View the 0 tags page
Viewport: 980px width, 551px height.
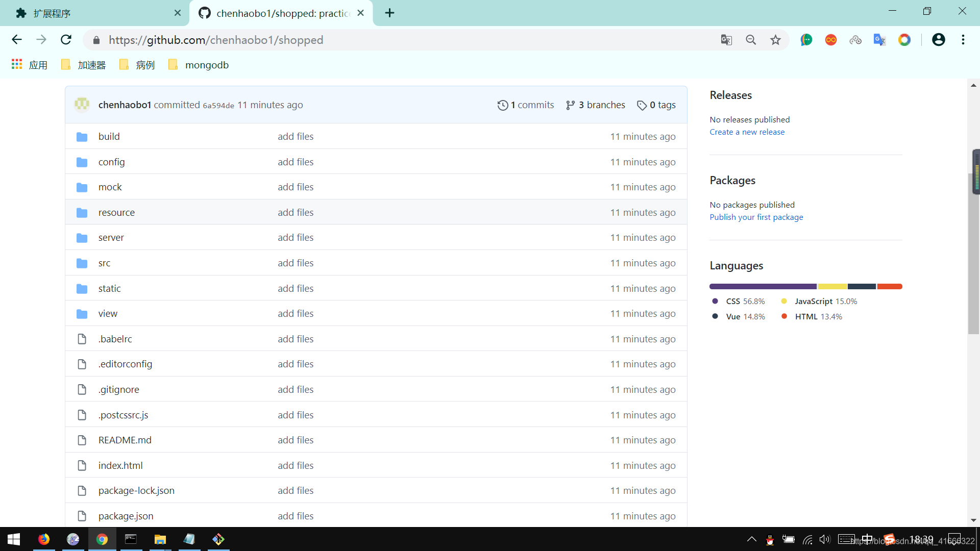pyautogui.click(x=656, y=105)
